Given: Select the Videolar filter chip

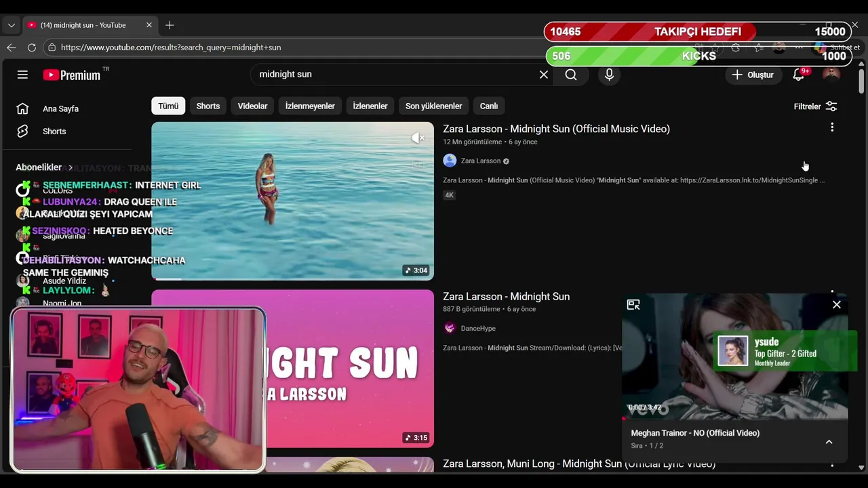Looking at the screenshot, I should point(252,106).
